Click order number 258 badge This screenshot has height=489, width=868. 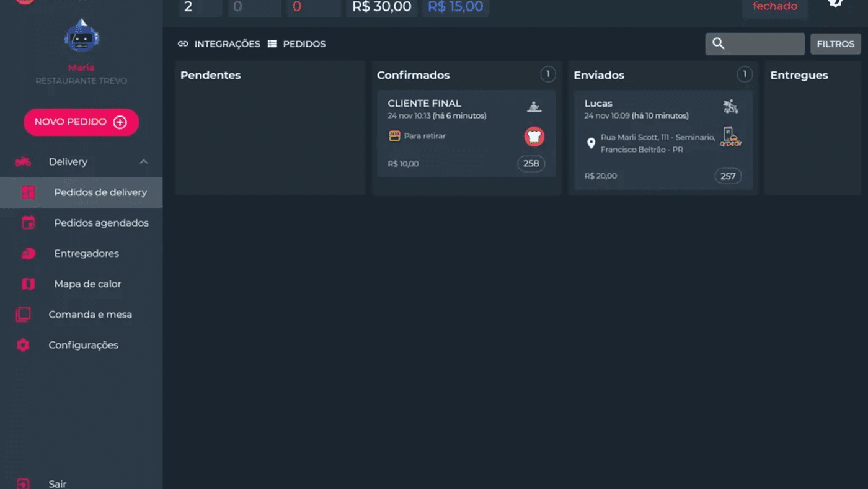[x=531, y=164]
